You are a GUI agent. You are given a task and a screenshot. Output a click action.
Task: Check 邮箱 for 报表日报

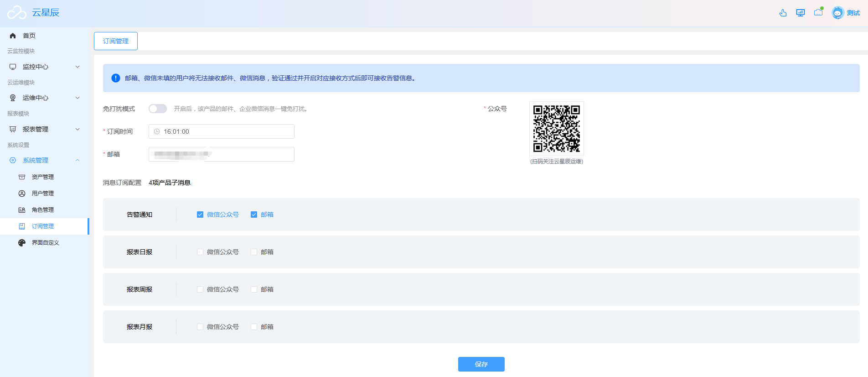(x=254, y=252)
